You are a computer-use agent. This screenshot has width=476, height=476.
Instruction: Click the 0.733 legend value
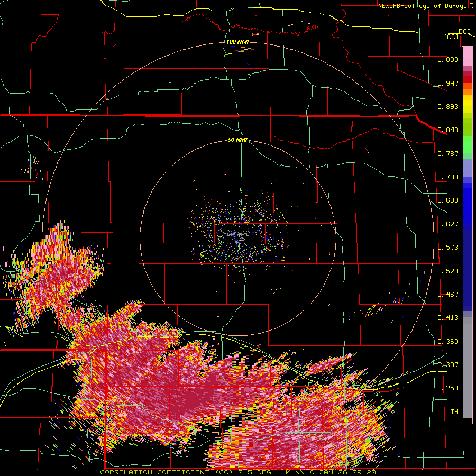tap(448, 177)
